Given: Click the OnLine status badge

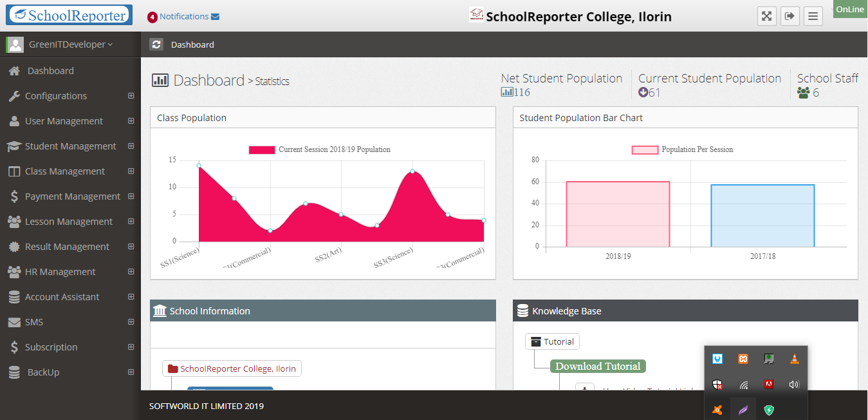Looking at the screenshot, I should point(850,9).
